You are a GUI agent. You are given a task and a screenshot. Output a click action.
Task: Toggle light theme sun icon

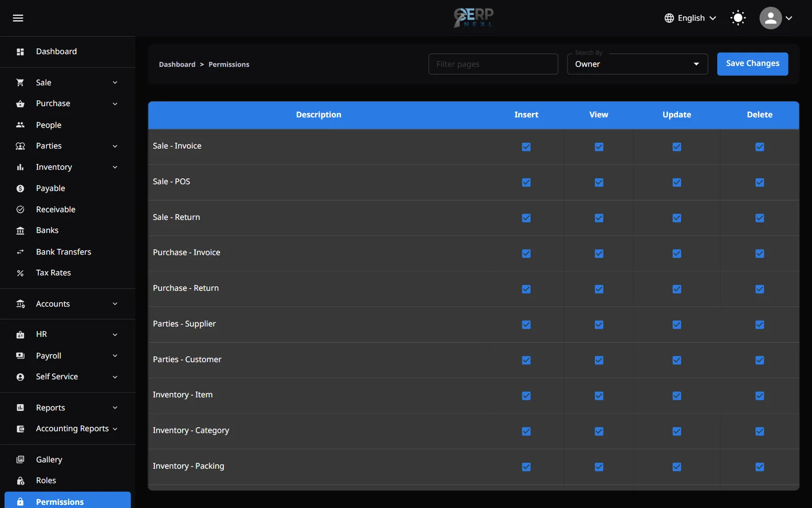(x=738, y=18)
